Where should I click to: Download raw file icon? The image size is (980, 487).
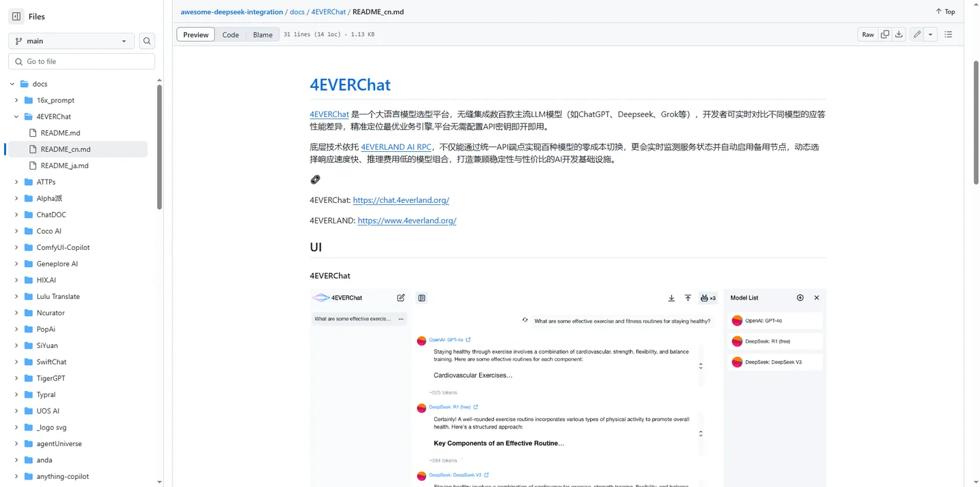(x=899, y=34)
